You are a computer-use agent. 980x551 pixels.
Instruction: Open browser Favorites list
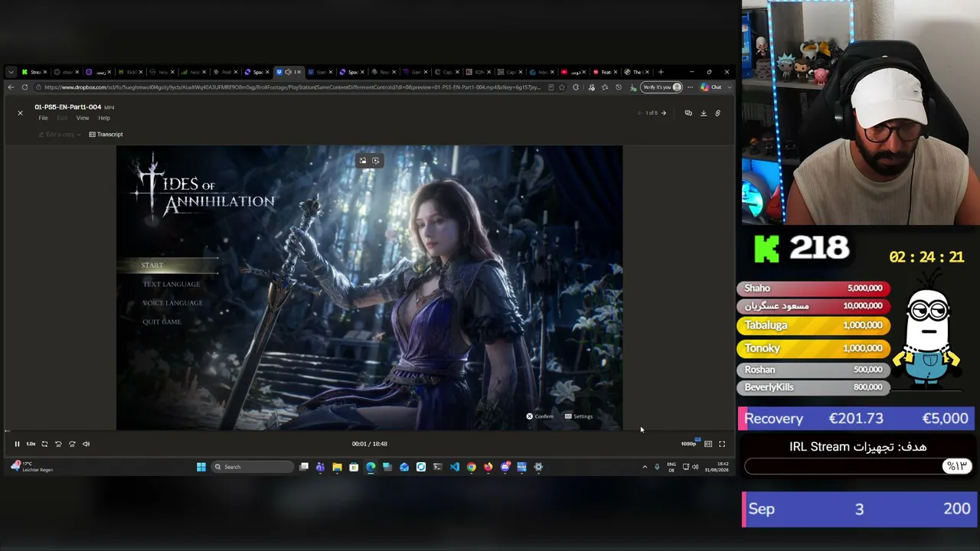pos(605,87)
